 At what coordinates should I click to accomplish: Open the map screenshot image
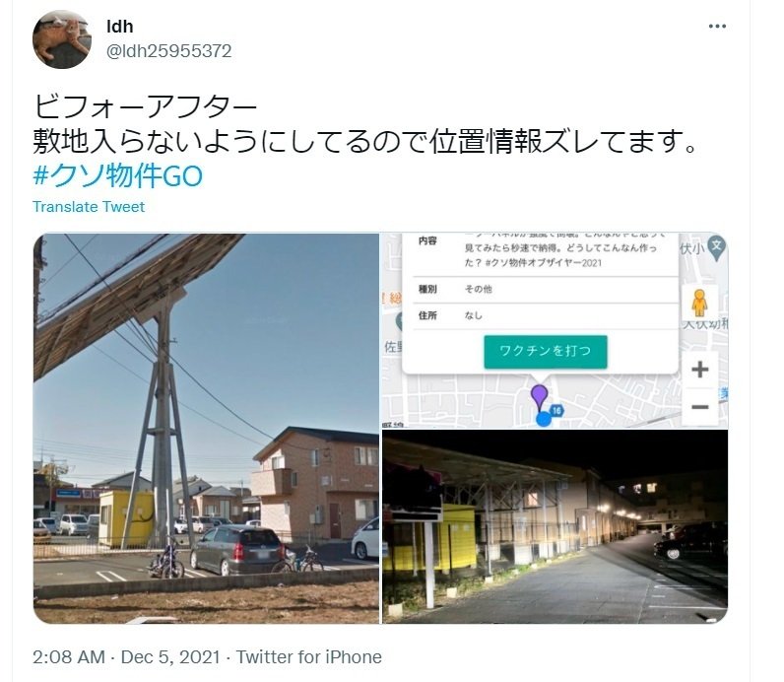[x=555, y=331]
